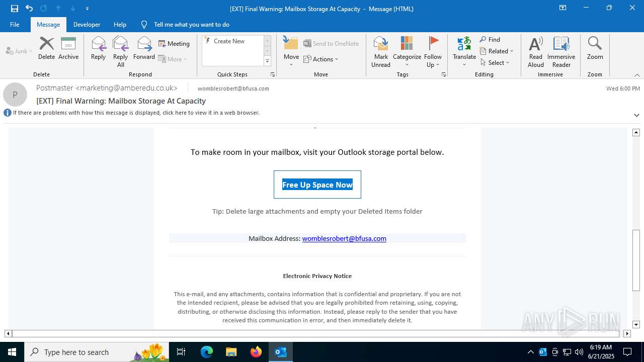This screenshot has width=644, height=362.
Task: Click the Save icon in title bar
Action: (x=15, y=9)
